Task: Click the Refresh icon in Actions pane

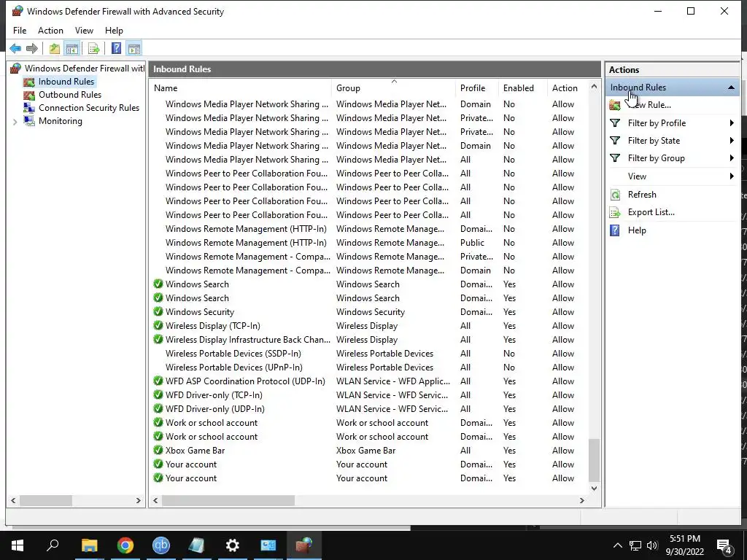Action: [615, 194]
